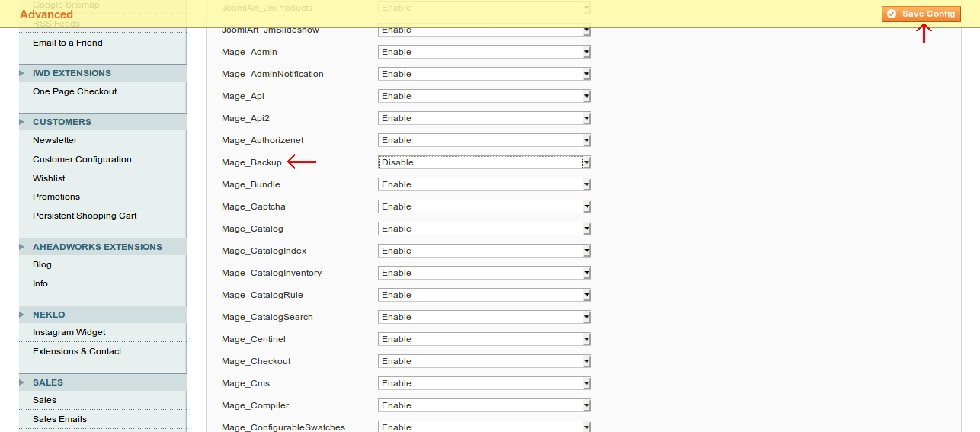
Task: Open the Mage_CatalogRule dropdown
Action: pos(485,295)
